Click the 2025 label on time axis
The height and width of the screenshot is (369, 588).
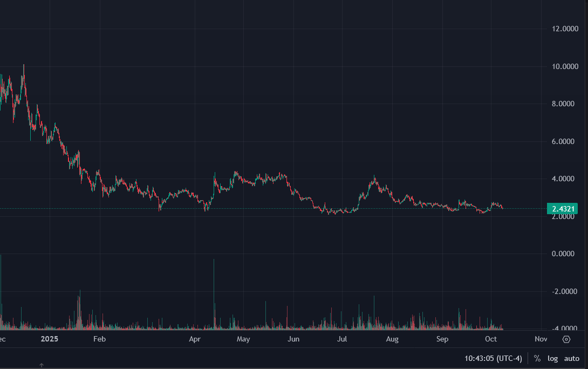click(x=49, y=339)
